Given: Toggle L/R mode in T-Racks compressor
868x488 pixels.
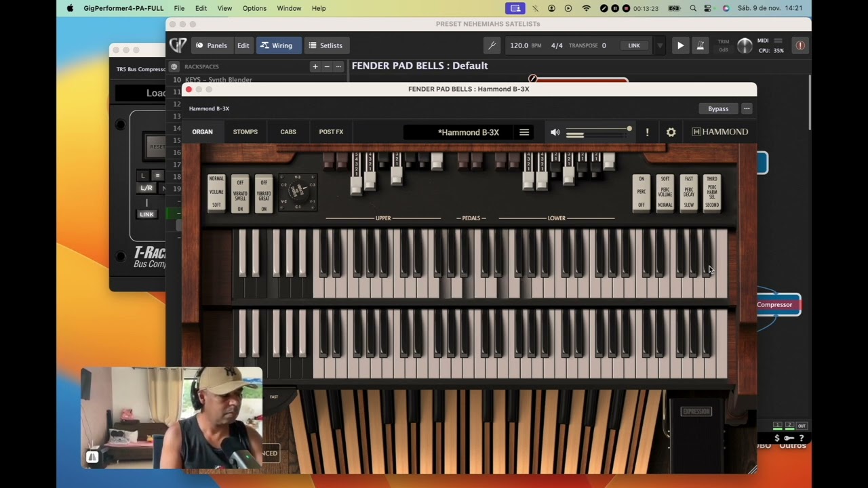Looking at the screenshot, I should coord(146,188).
